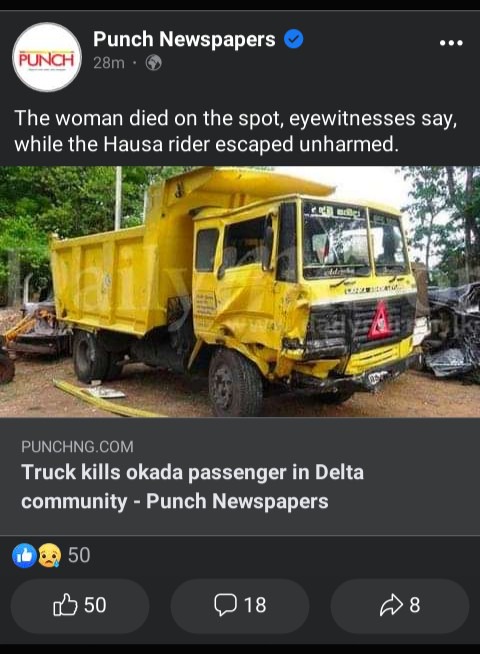Click the blue like reaction emoji
The image size is (480, 654).
point(24,555)
